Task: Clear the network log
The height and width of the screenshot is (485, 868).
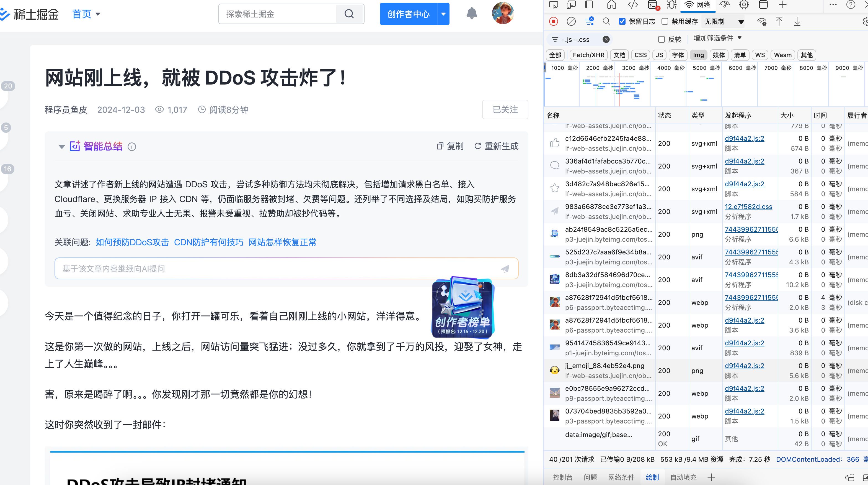Action: coord(571,22)
